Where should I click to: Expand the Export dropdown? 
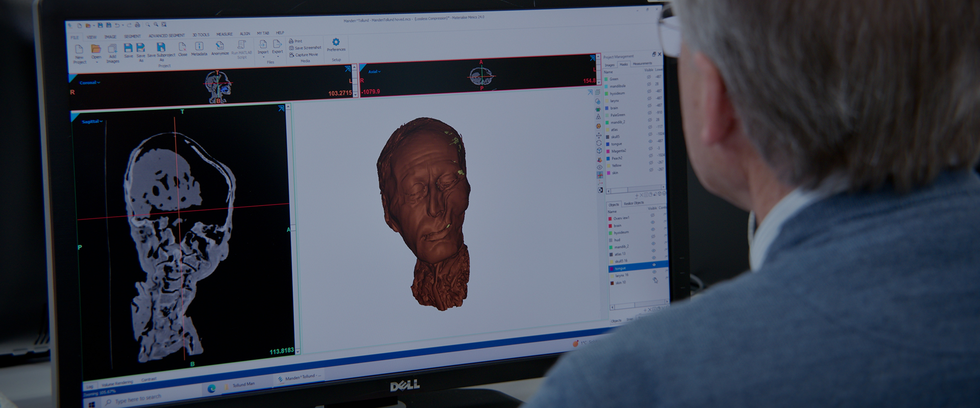(x=278, y=56)
